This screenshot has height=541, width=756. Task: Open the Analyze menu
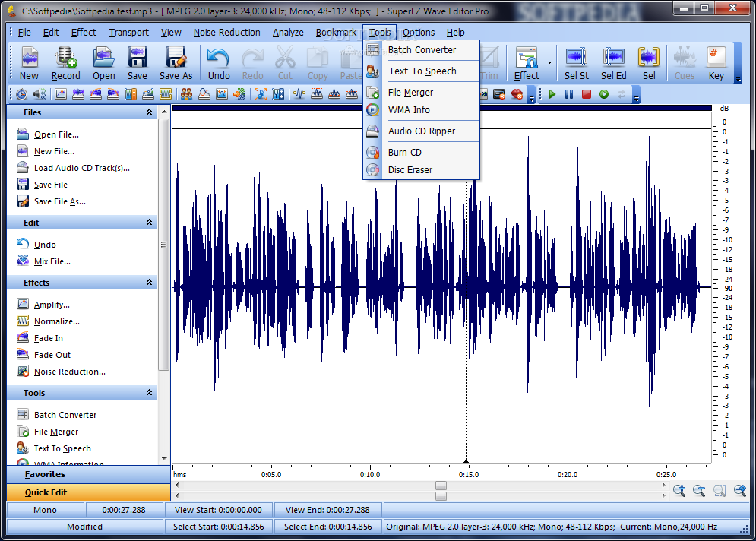pos(288,33)
